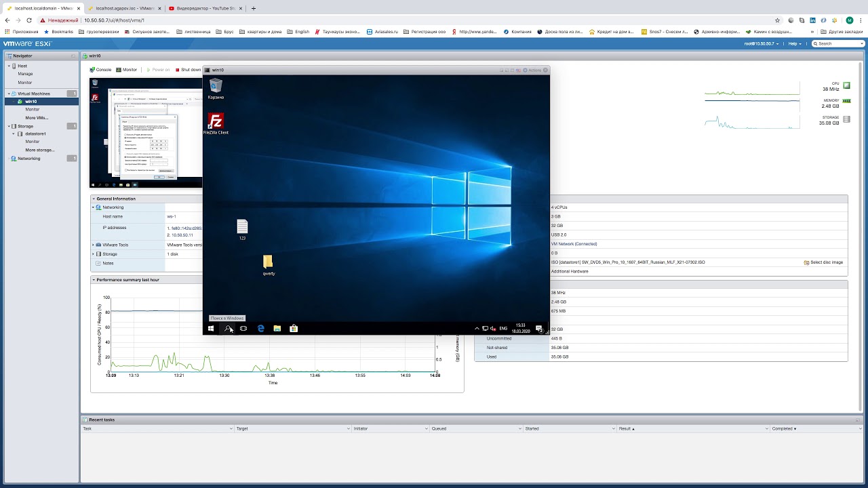Launch Microsoft Edge from the VM taskbar
The height and width of the screenshot is (488, 868).
(x=260, y=329)
